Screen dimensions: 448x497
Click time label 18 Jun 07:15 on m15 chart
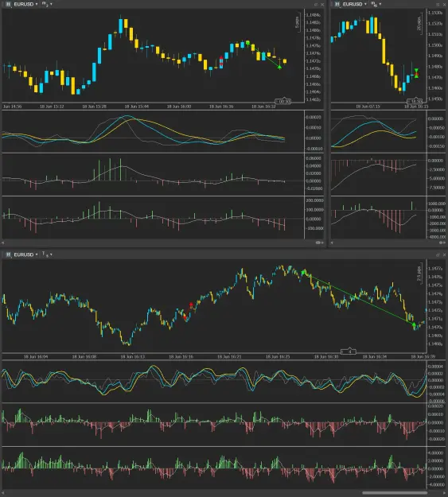coord(368,107)
